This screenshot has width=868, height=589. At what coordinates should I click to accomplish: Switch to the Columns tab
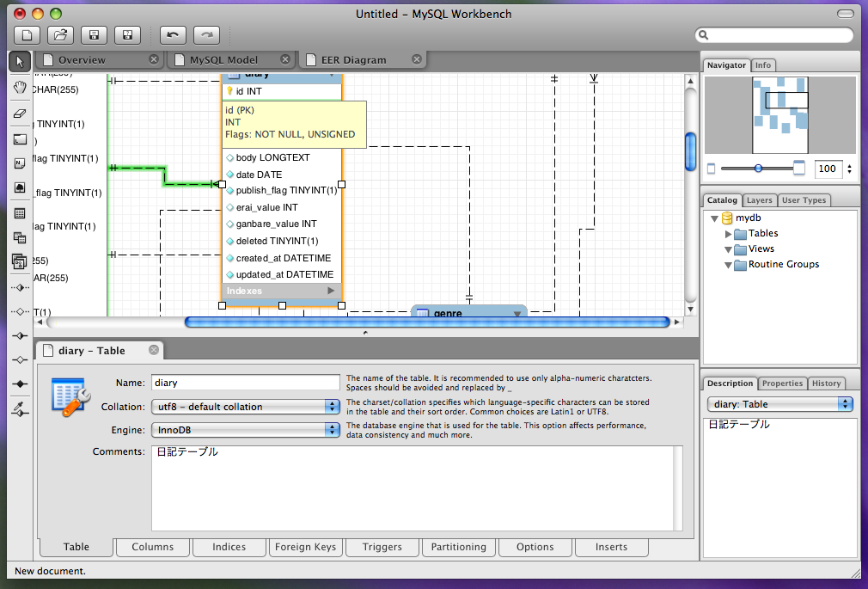tap(153, 547)
